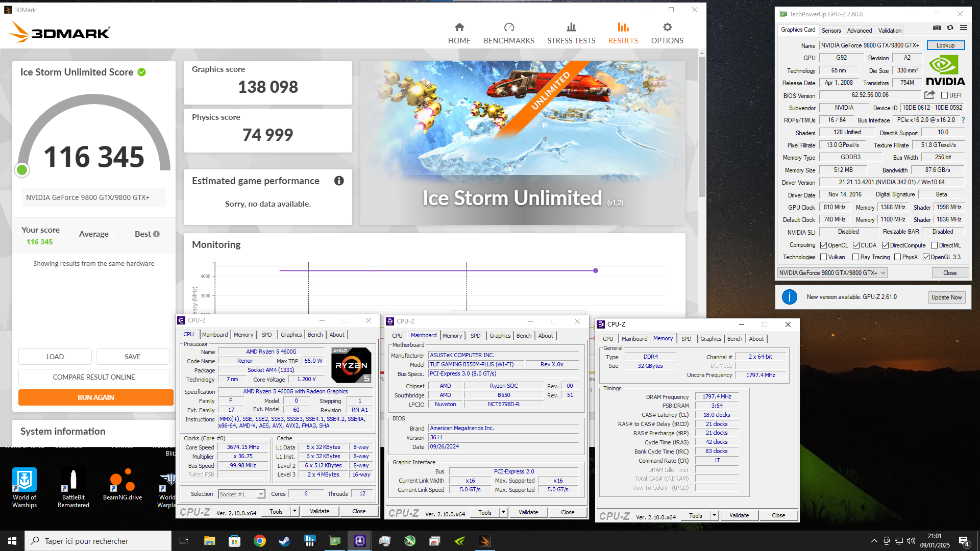Select BeamNG.drive desktop shortcut

[122, 485]
